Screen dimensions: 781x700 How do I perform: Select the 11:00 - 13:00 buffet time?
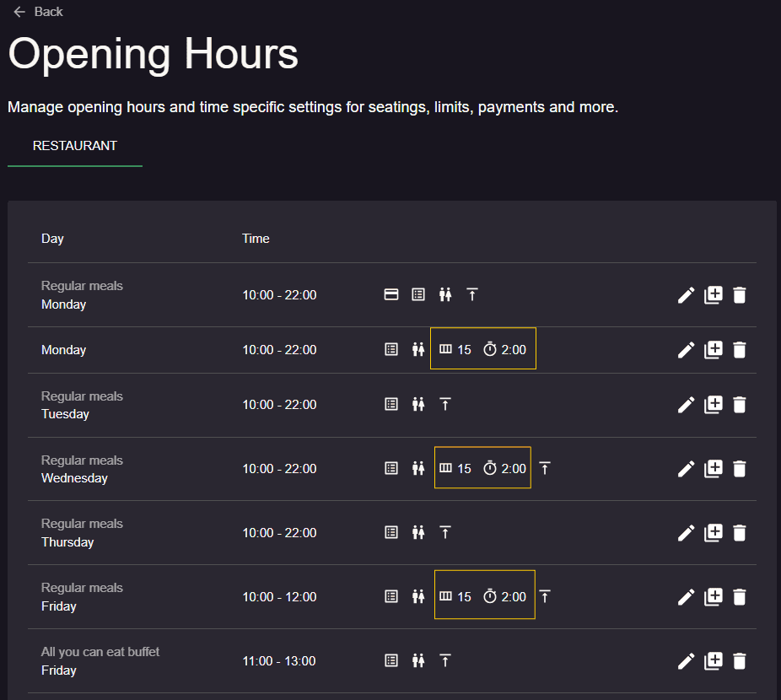click(x=279, y=661)
